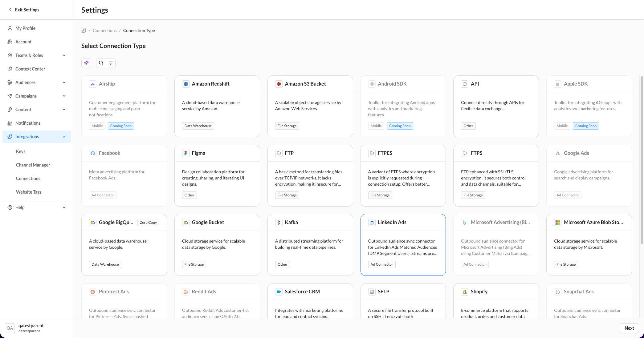Click the Kafka logo icon

pyautogui.click(x=279, y=223)
